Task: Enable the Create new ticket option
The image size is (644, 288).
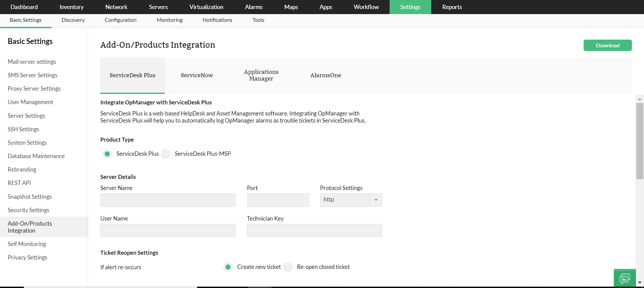Action: 228,267
